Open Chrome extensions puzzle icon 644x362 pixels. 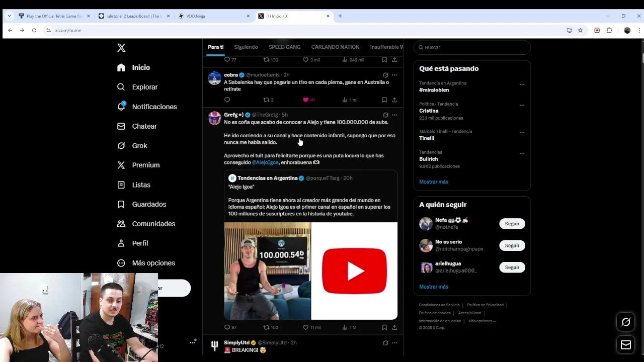[x=609, y=30]
